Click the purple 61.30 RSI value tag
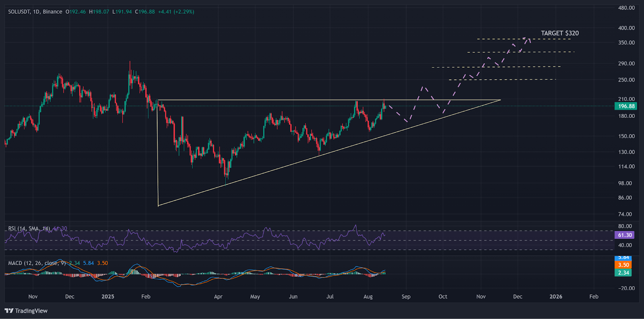This screenshot has height=319, width=644. (x=625, y=235)
